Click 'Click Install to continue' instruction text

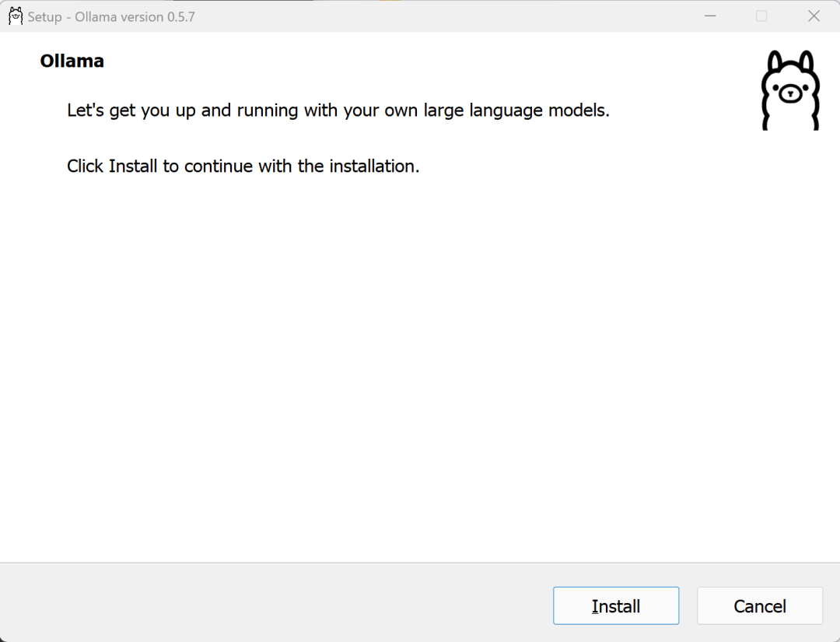pyautogui.click(x=243, y=166)
